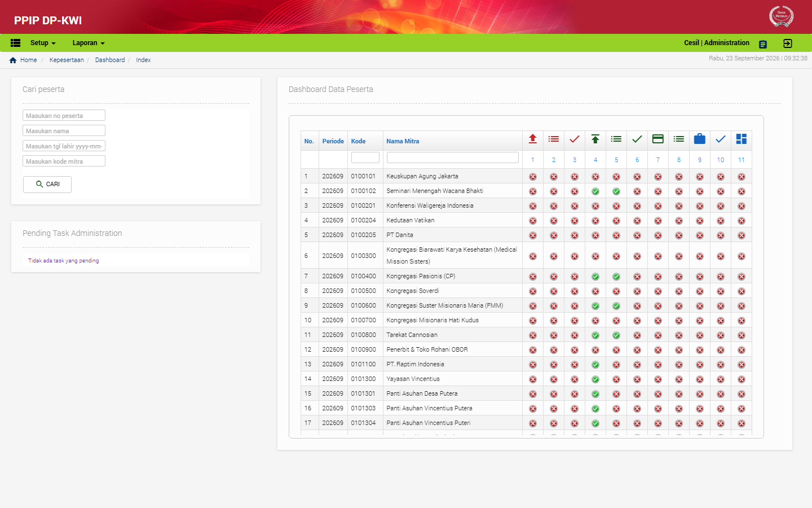This screenshot has width=812, height=508.
Task: Click the Cesil | Administration user label
Action: coord(717,43)
